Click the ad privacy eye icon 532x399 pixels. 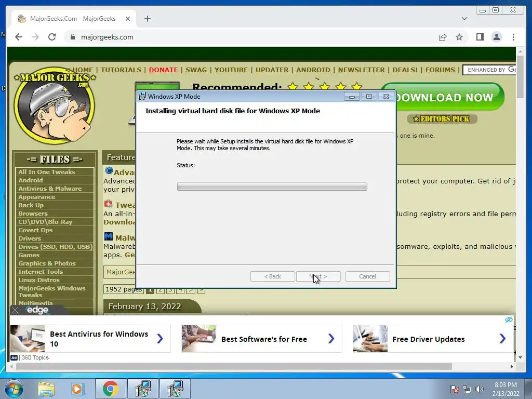click(x=509, y=320)
